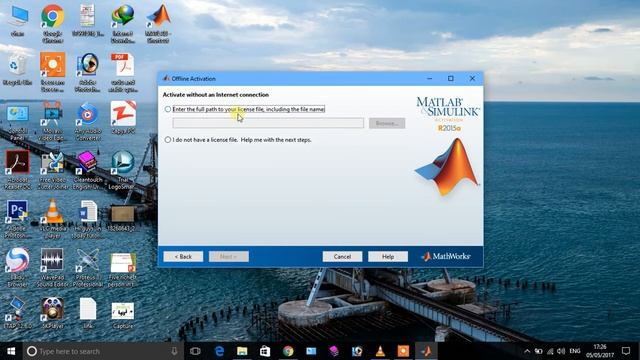The image size is (640, 360).
Task: Open the volume control in system tray
Action: (561, 351)
